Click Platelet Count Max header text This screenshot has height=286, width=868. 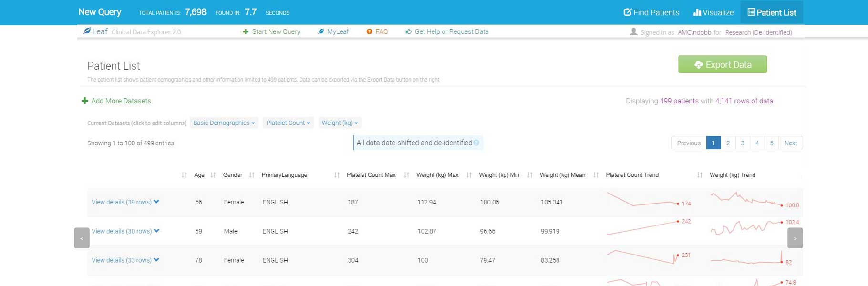point(371,175)
